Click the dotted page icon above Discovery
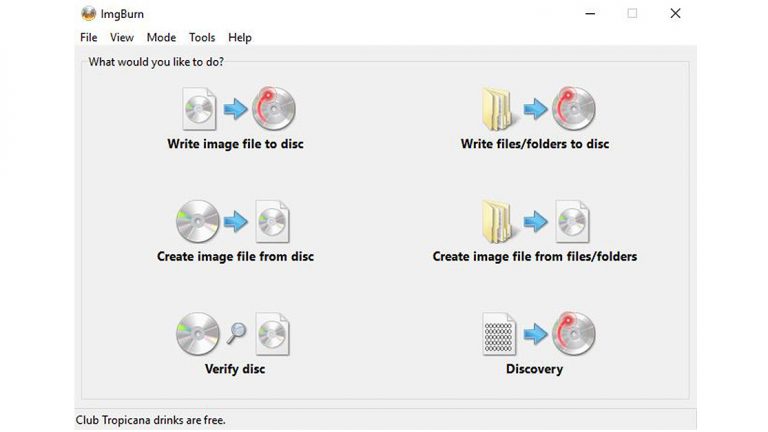This screenshot has height=432, width=768. (x=499, y=334)
